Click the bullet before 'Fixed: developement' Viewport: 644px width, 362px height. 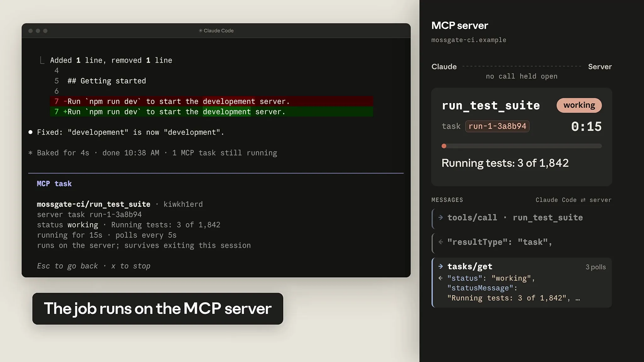click(x=31, y=132)
